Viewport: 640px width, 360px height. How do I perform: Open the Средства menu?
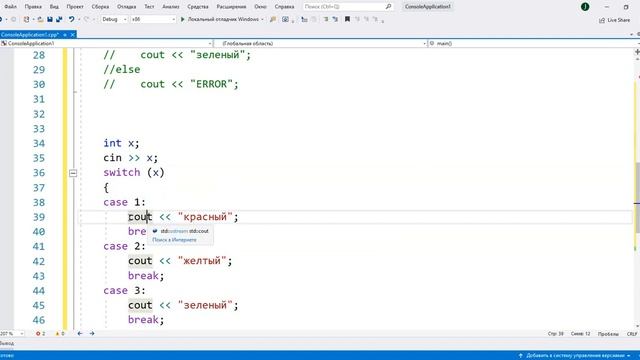198,7
